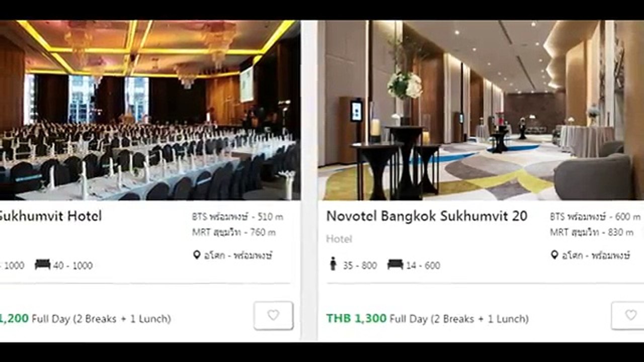Click MRT 830 m distance on Novotel card
Image resolution: width=644 pixels, height=362 pixels.
(x=592, y=232)
